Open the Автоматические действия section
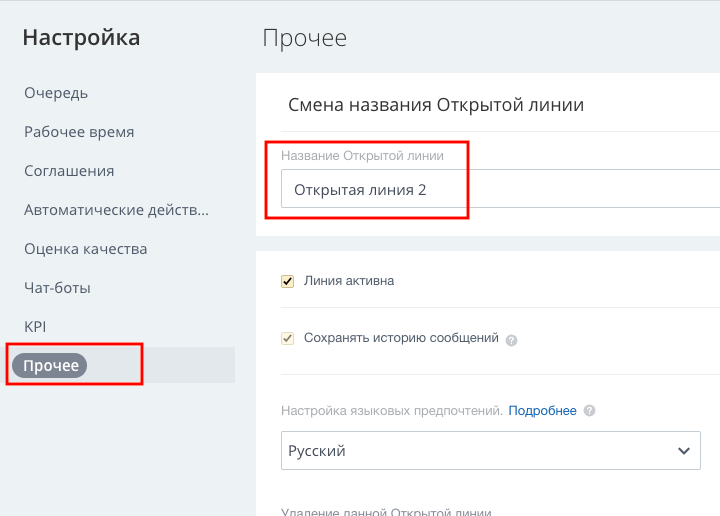This screenshot has height=516, width=720. [x=116, y=210]
